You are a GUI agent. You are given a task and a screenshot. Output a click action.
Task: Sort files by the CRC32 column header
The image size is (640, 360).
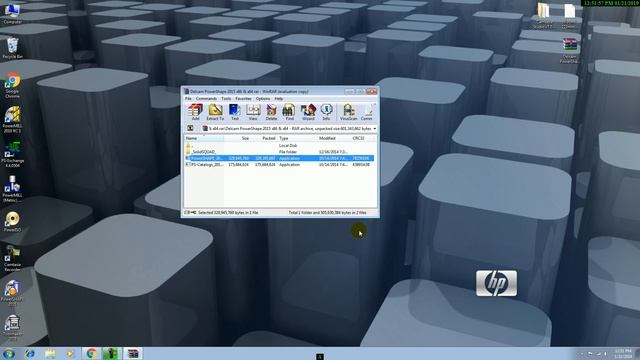(x=363, y=138)
